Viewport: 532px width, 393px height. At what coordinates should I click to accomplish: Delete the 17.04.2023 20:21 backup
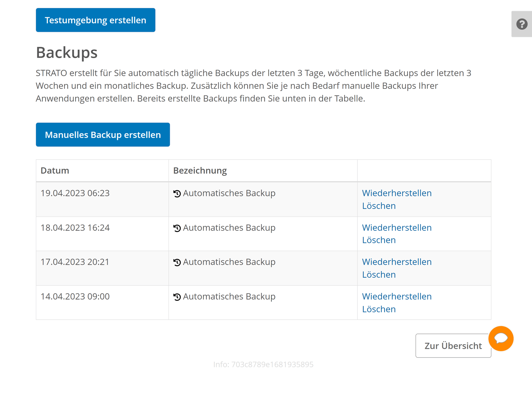pyautogui.click(x=379, y=275)
